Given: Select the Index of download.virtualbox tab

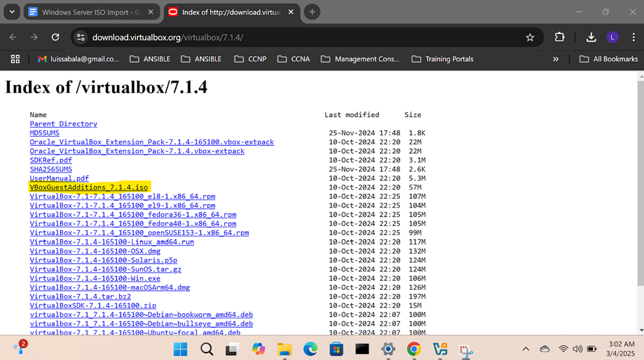Looking at the screenshot, I should [x=231, y=12].
